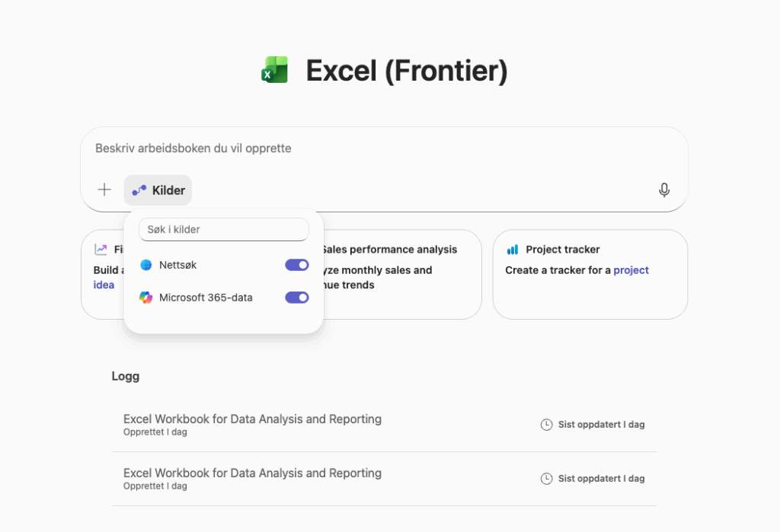The image size is (780, 532).
Task: Select the Nettsøk source entry
Action: click(178, 265)
